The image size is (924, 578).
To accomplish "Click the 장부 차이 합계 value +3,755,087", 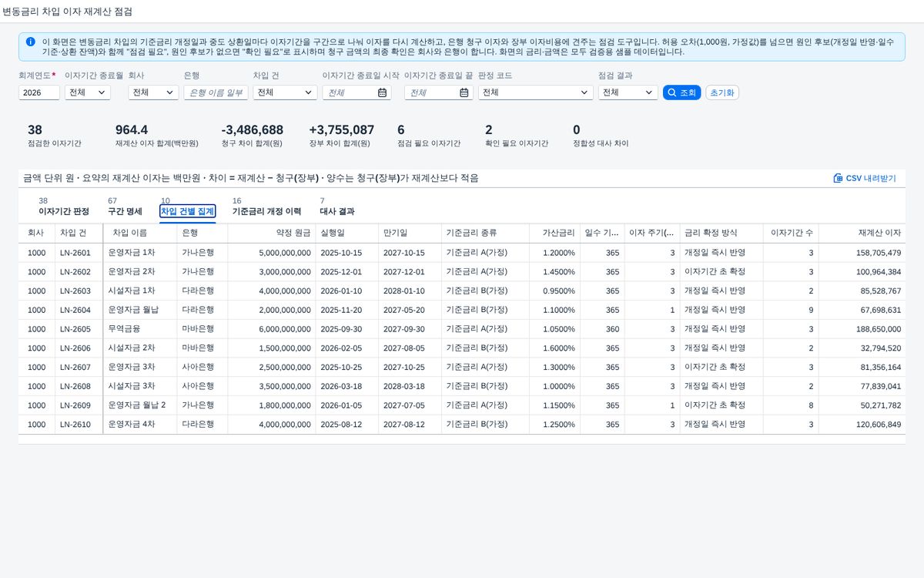I will pyautogui.click(x=342, y=130).
